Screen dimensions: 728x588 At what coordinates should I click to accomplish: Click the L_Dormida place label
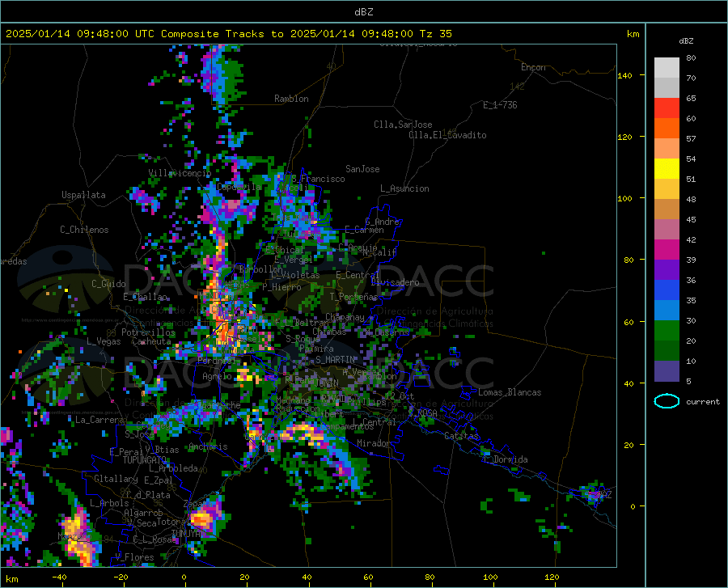(506, 459)
